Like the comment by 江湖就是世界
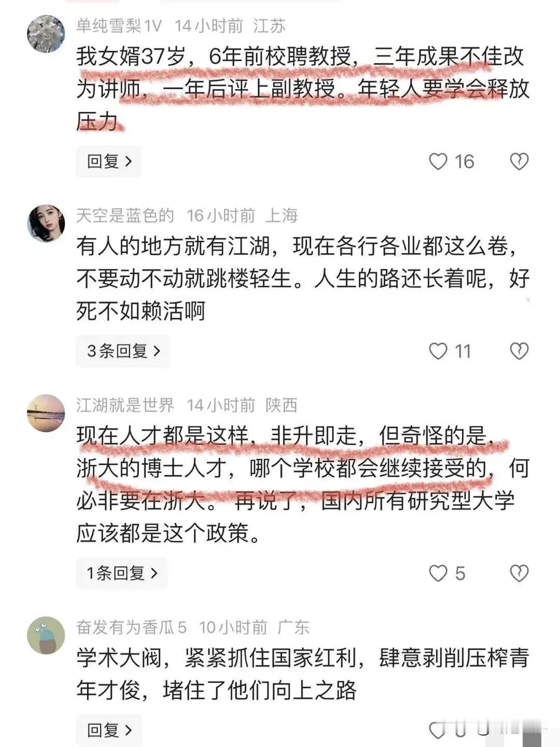Screen dimensions: 560x747 438,573
